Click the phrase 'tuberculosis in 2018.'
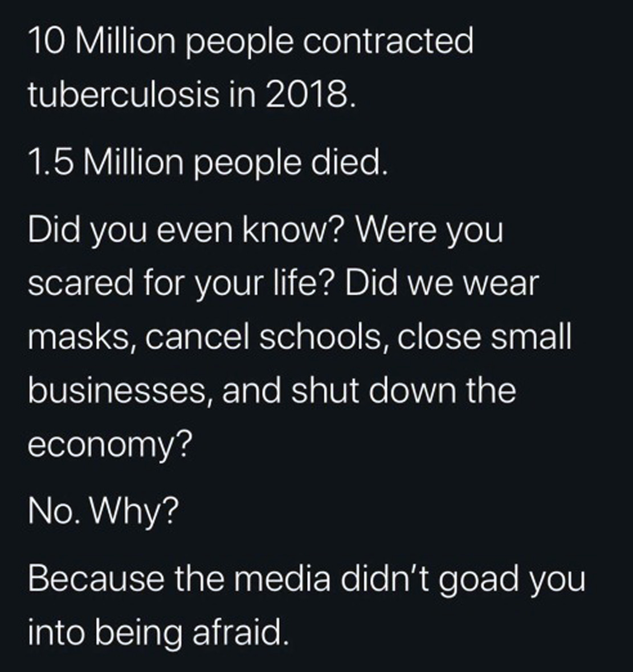 pyautogui.click(x=192, y=94)
